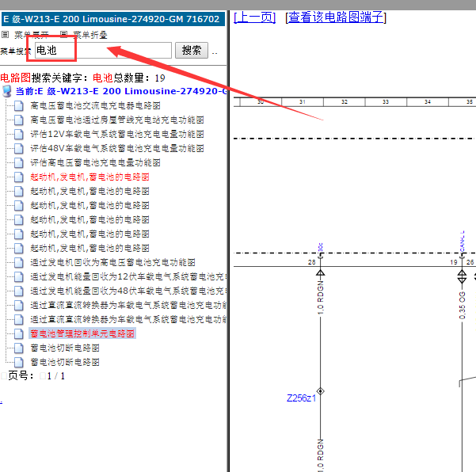This screenshot has height=472, width=476.
Task: Click the 菜单展开 label text
Action: [32, 35]
